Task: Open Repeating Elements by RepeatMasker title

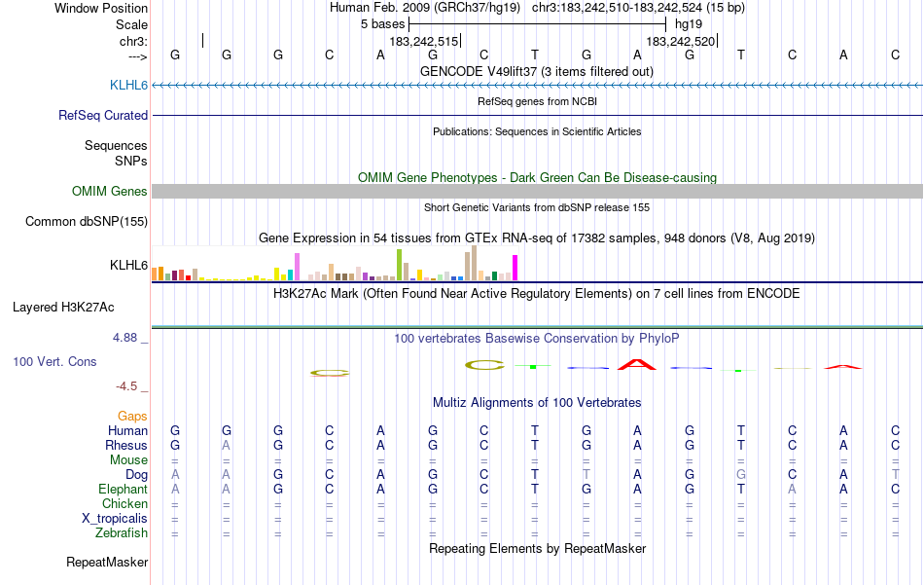Action: click(538, 549)
